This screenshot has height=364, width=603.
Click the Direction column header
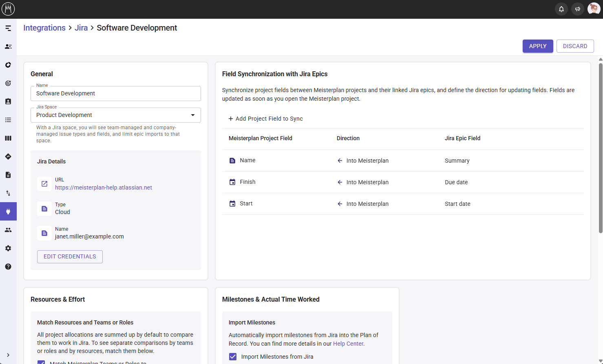[348, 138]
